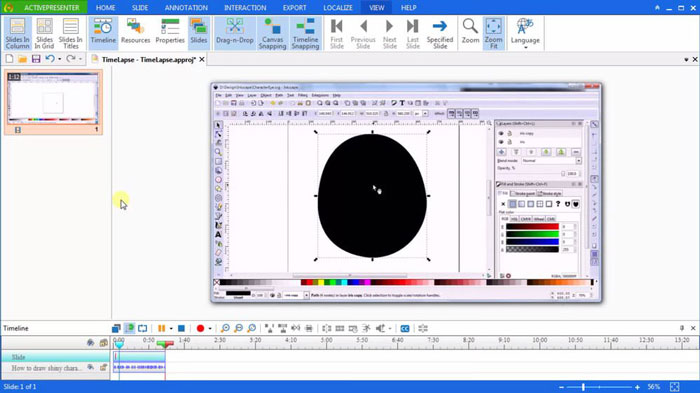Stop playback with the blue square button
The image size is (700, 393).
click(x=181, y=328)
